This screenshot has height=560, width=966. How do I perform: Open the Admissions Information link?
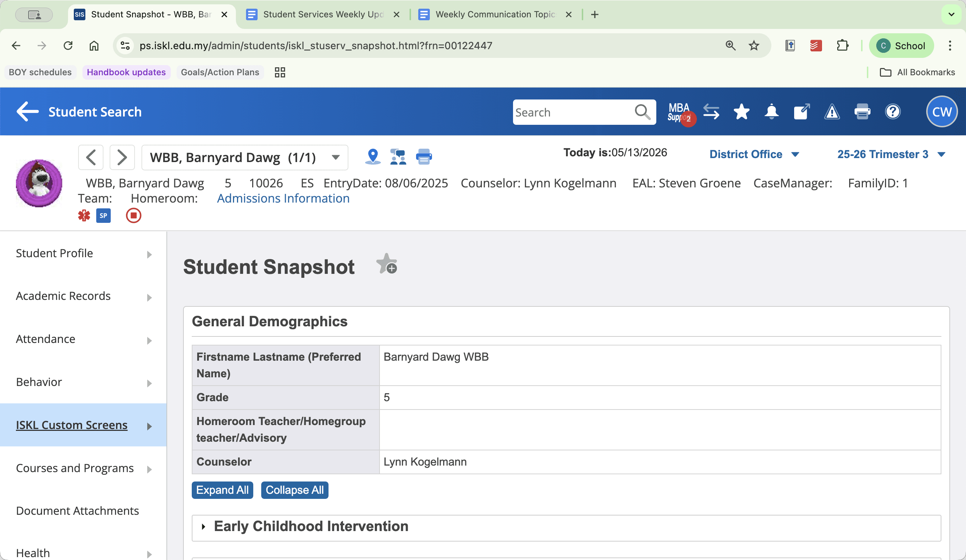[x=283, y=199]
